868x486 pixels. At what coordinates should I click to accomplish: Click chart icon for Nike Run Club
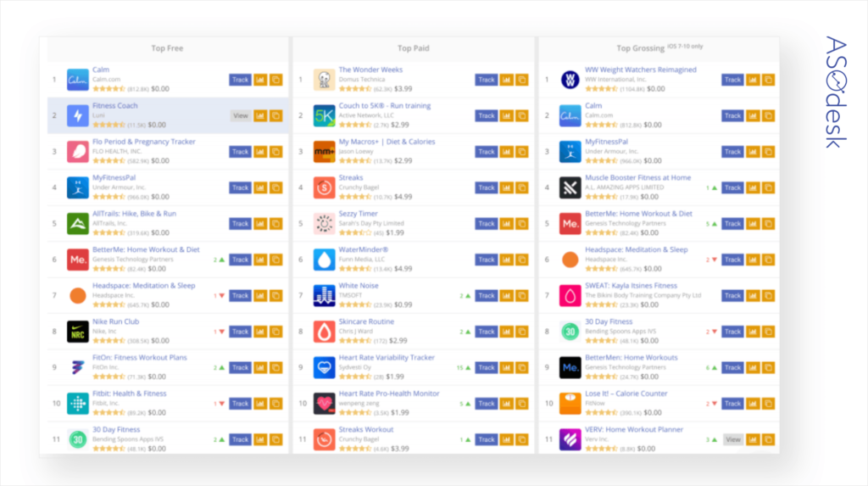pyautogui.click(x=260, y=332)
